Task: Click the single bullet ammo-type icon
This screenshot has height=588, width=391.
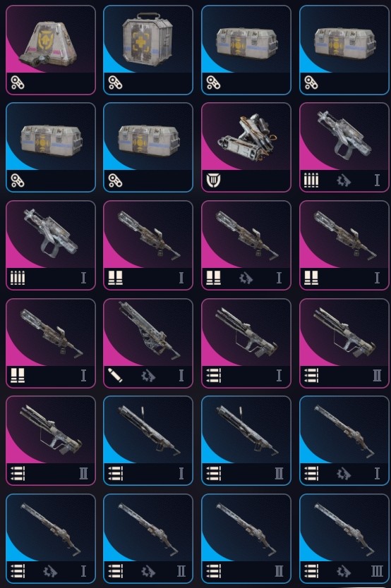Action: click(115, 375)
